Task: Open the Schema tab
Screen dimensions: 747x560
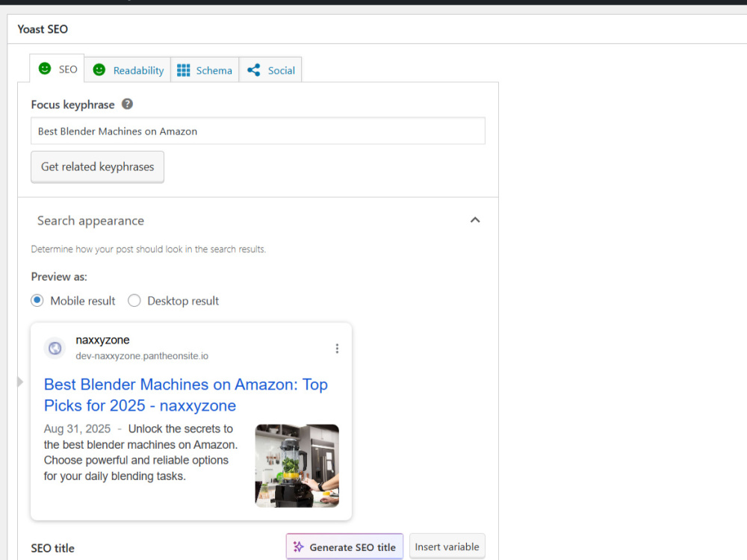Action: click(205, 70)
